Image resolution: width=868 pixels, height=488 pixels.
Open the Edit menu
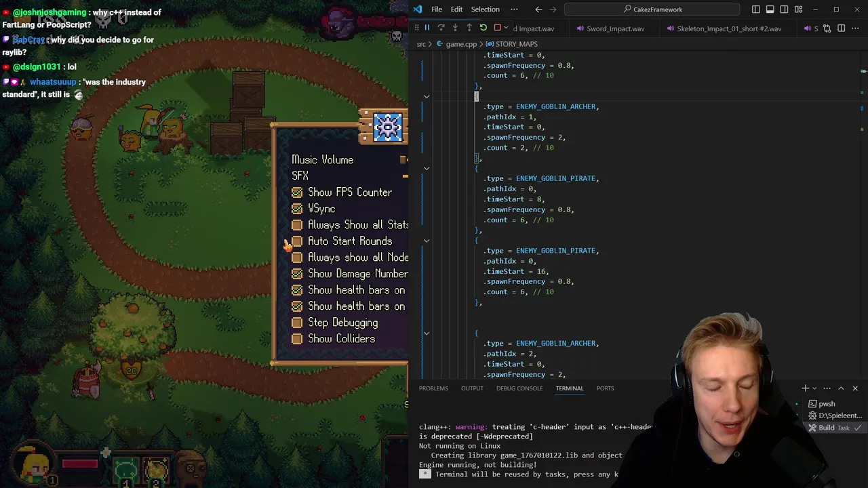tap(456, 9)
